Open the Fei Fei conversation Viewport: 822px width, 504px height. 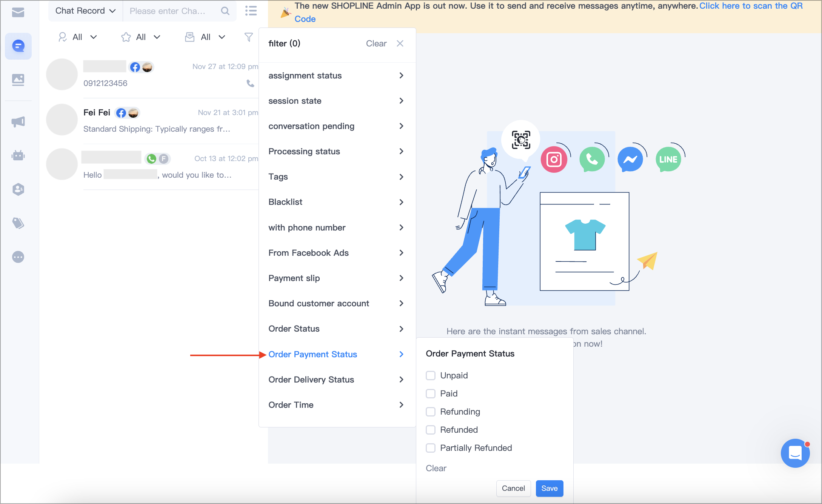152,121
